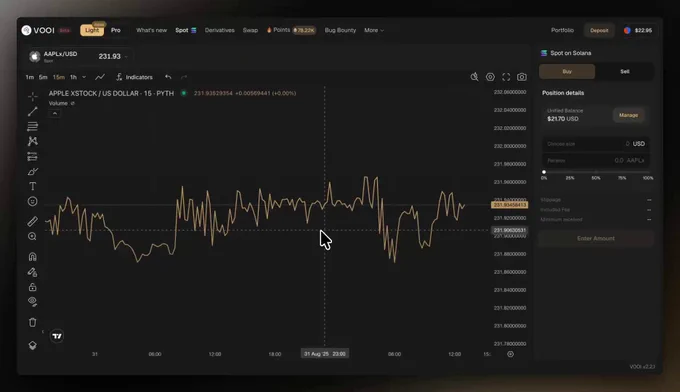View Points balance
680x392 pixels.
pos(291,30)
